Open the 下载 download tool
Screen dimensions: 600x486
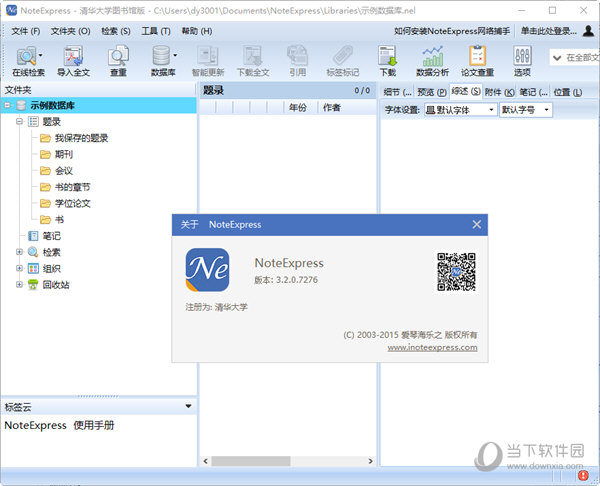point(388,60)
